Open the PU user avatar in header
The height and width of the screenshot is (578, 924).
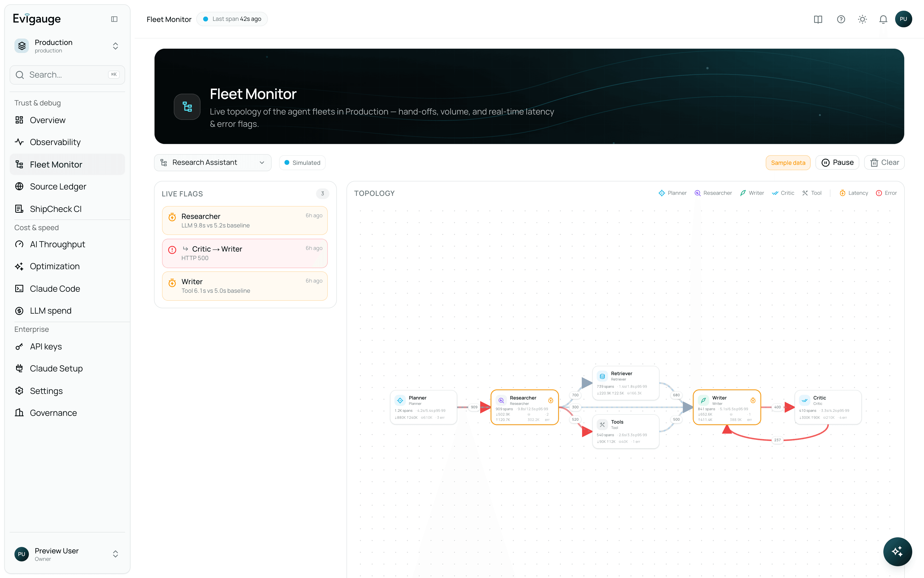903,19
